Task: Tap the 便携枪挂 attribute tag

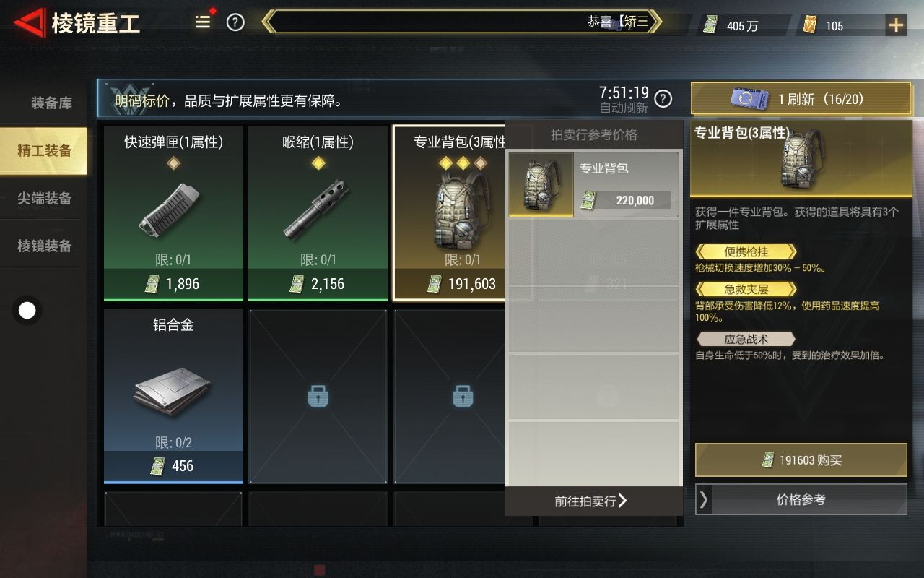Action: [x=746, y=252]
